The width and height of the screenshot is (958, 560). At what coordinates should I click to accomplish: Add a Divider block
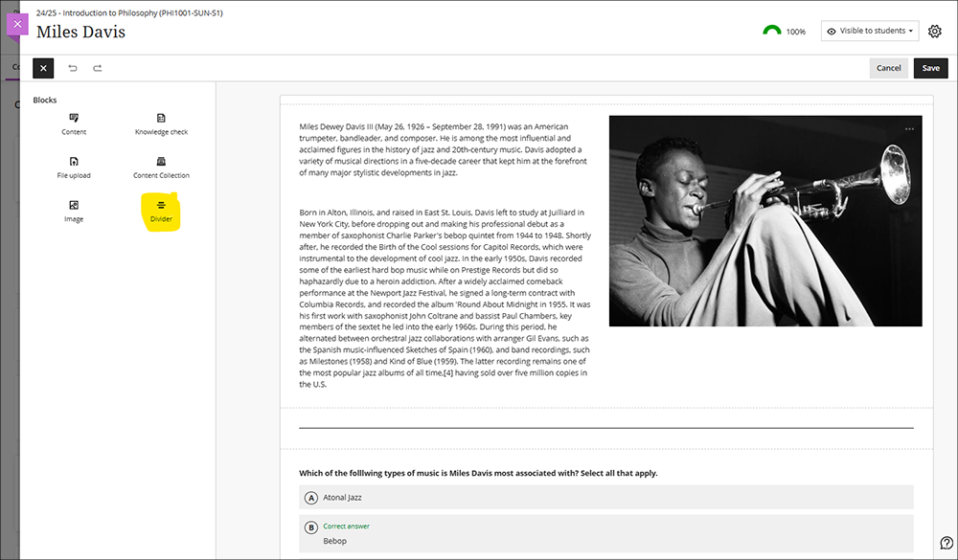(x=161, y=212)
